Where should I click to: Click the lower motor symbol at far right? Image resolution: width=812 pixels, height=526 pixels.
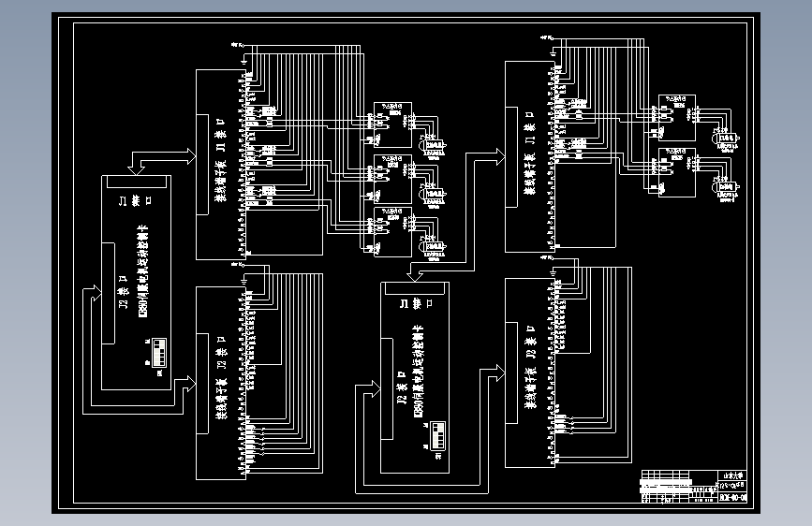pos(727,186)
